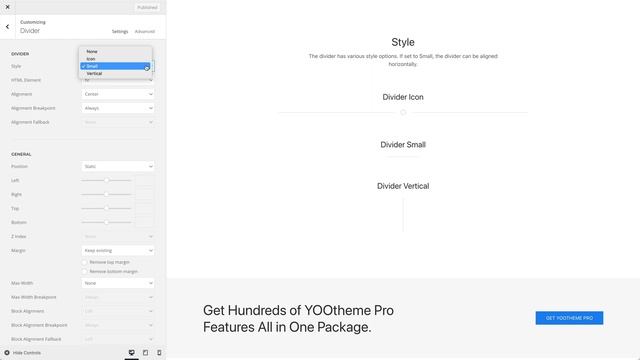Click the Divider Small heading in preview
The width and height of the screenshot is (640, 360).
click(403, 145)
